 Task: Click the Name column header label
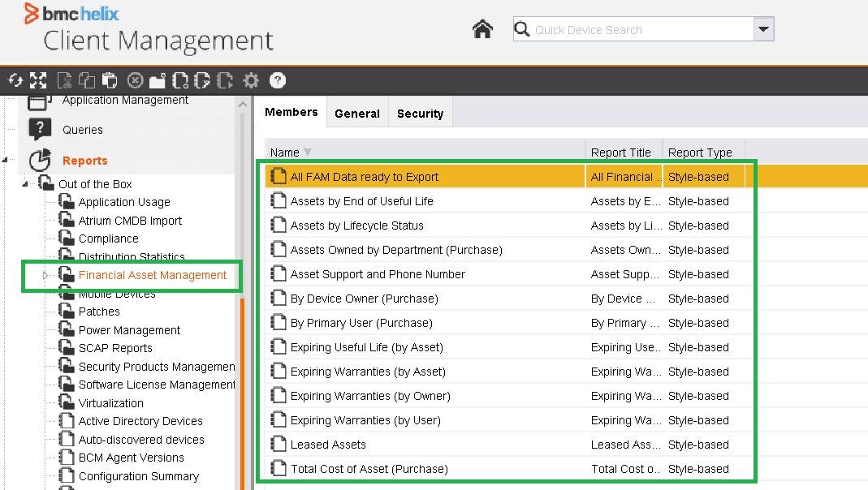pos(284,152)
